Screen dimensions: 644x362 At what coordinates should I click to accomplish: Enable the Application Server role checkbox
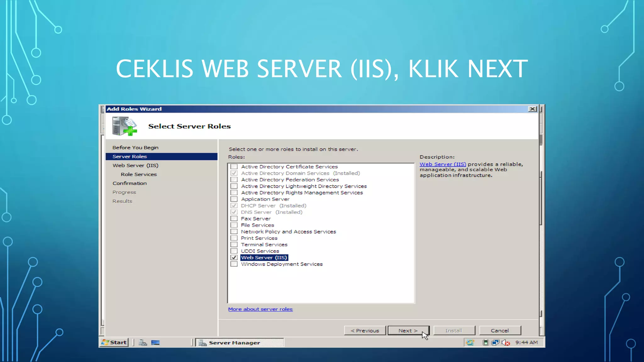point(234,199)
